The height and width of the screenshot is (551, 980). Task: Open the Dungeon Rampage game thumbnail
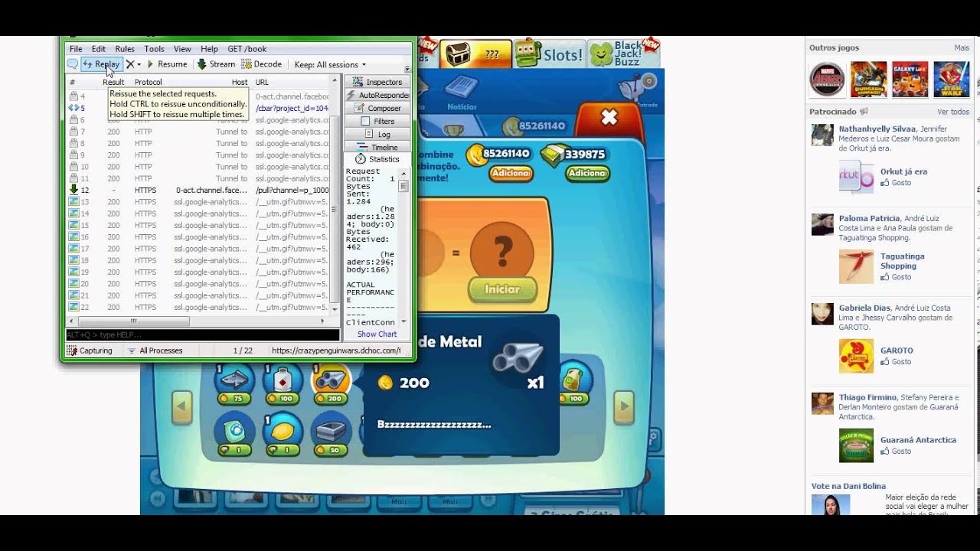[869, 79]
